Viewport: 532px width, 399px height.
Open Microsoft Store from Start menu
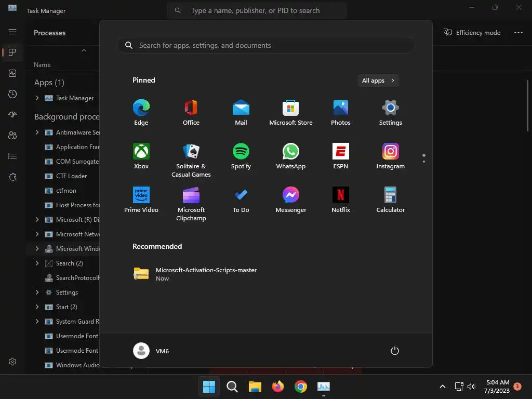pyautogui.click(x=291, y=113)
